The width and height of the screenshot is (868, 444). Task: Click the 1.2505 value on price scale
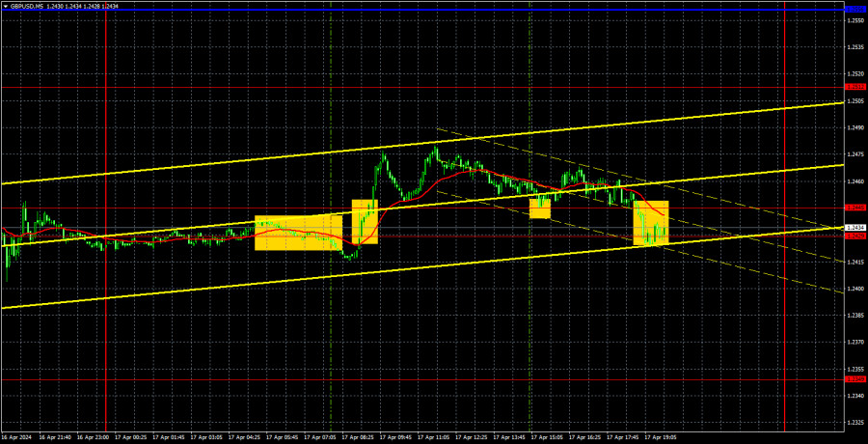pyautogui.click(x=855, y=101)
